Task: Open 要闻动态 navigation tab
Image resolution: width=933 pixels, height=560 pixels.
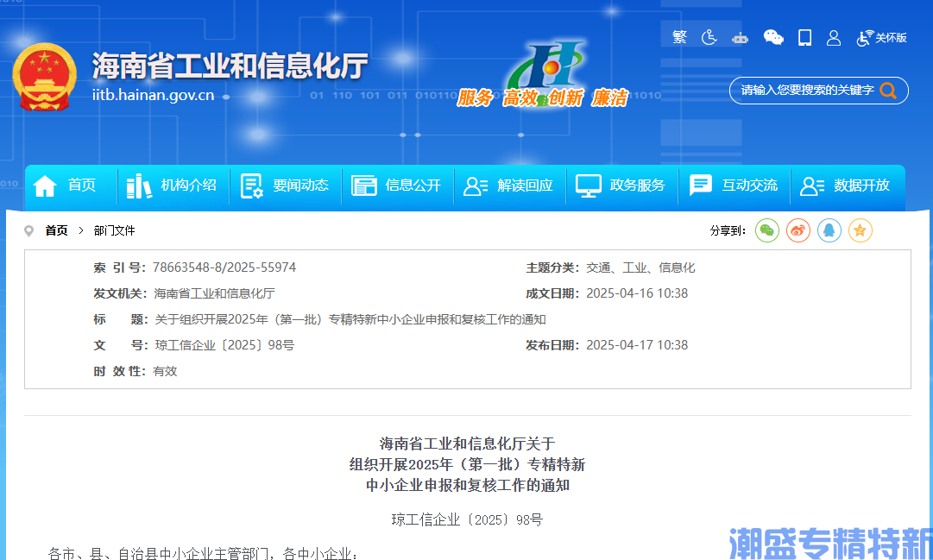Action: point(300,185)
